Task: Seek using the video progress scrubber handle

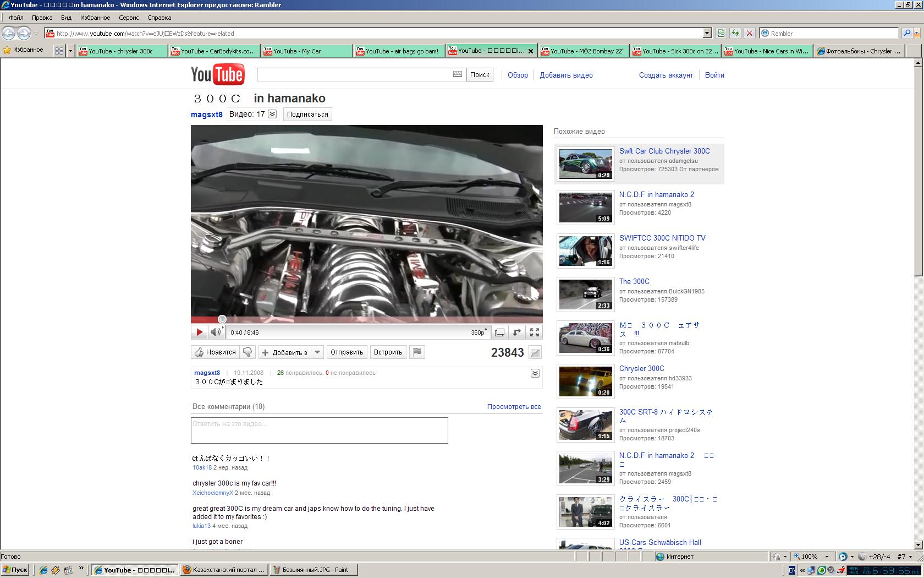Action: click(x=222, y=319)
